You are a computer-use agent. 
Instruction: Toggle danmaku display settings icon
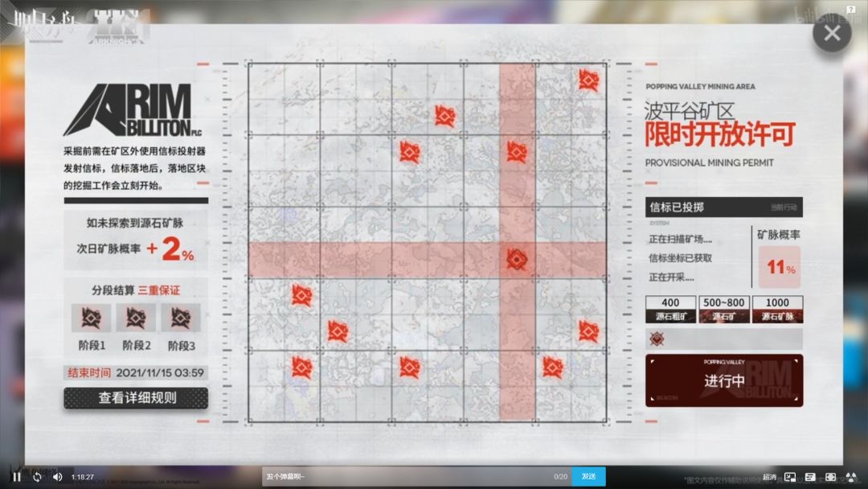(810, 477)
